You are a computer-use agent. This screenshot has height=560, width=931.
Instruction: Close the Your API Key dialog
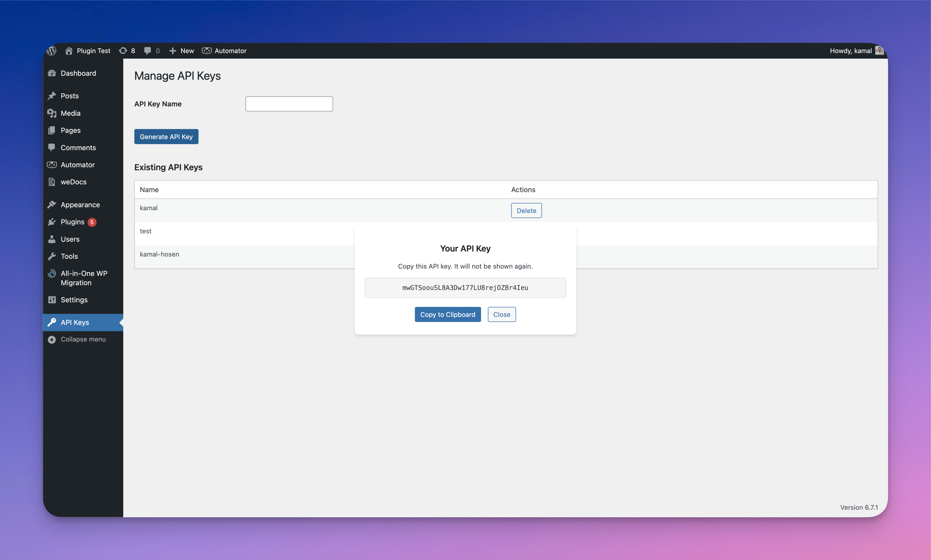click(x=502, y=314)
